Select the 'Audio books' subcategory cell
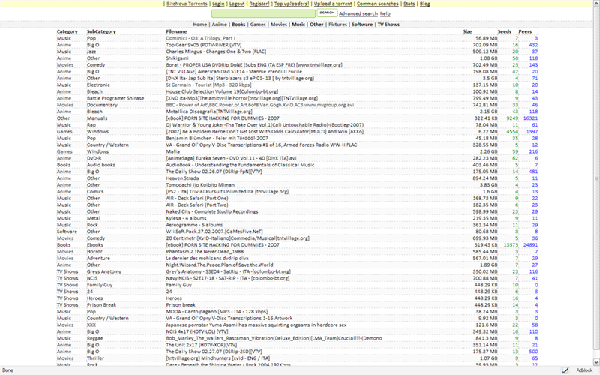Screen dimensions: 600x375 coord(101,165)
